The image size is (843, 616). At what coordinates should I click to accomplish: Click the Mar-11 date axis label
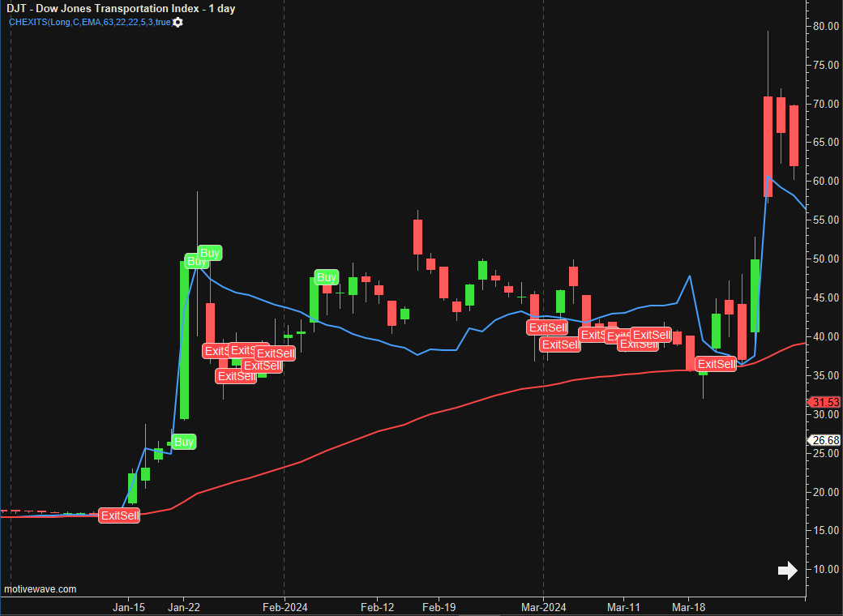click(623, 607)
